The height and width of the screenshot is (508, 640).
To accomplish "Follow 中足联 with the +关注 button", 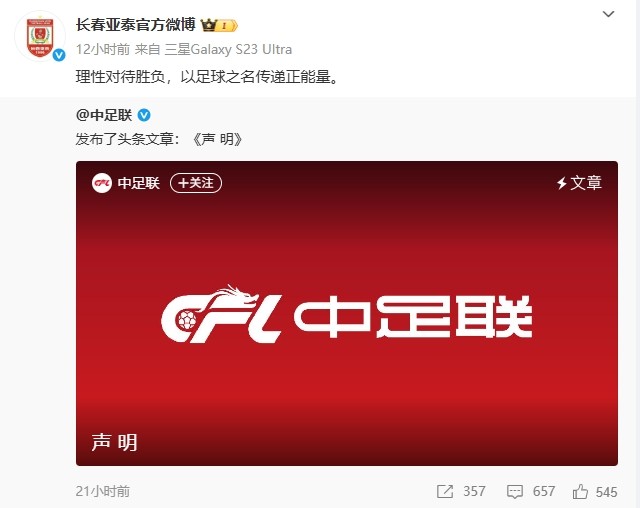I will tap(196, 183).
